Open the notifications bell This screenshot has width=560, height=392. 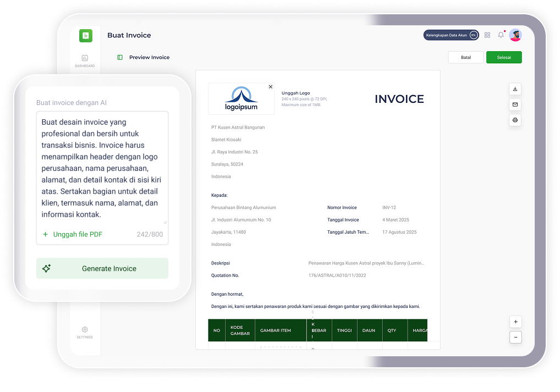[501, 35]
